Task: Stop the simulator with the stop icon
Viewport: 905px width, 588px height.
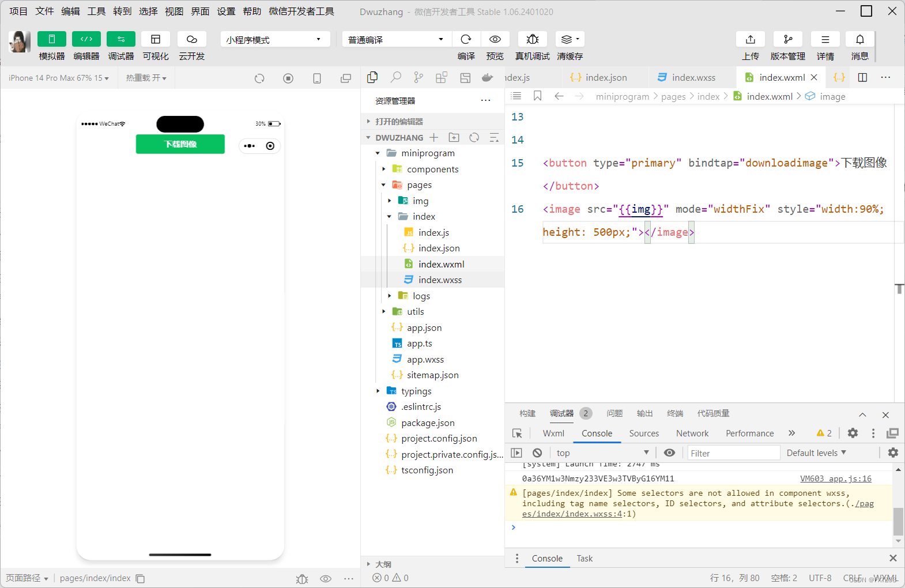Action: tap(288, 78)
